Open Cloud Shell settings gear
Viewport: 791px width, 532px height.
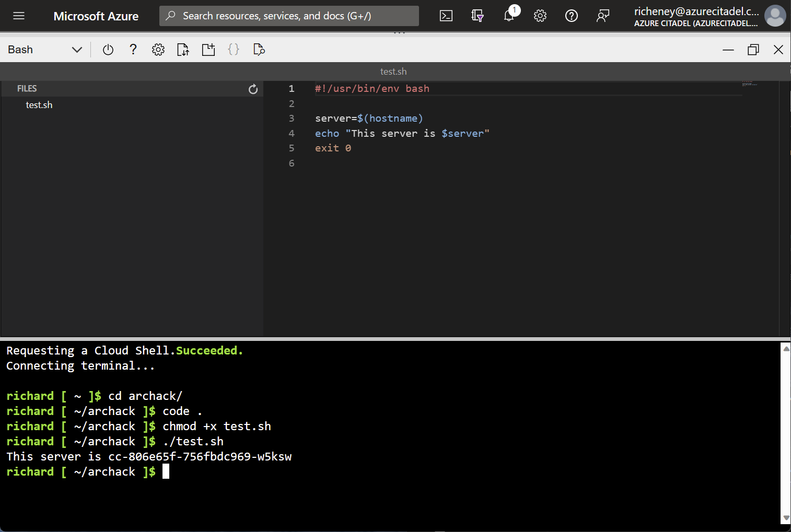tap(158, 50)
